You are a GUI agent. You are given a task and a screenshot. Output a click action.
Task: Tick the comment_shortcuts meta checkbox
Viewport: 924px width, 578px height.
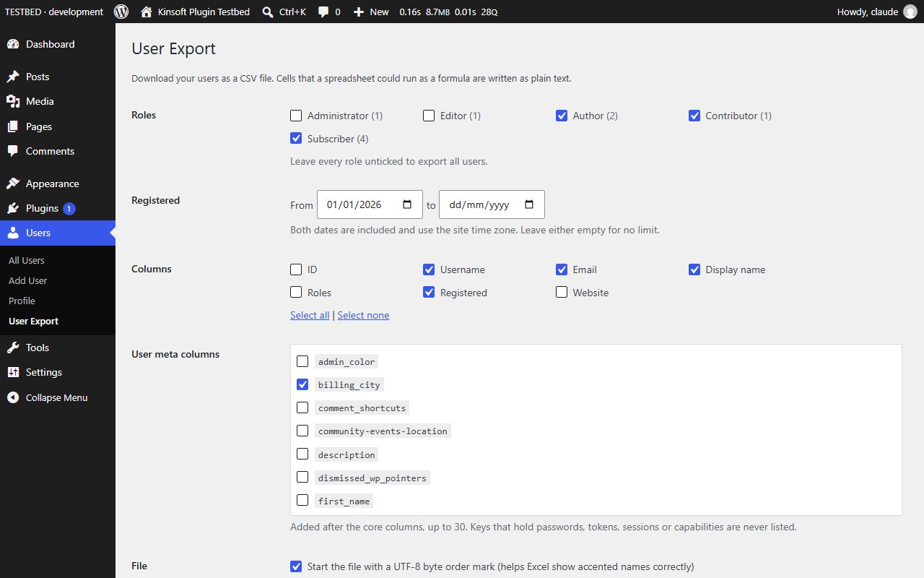pos(302,407)
